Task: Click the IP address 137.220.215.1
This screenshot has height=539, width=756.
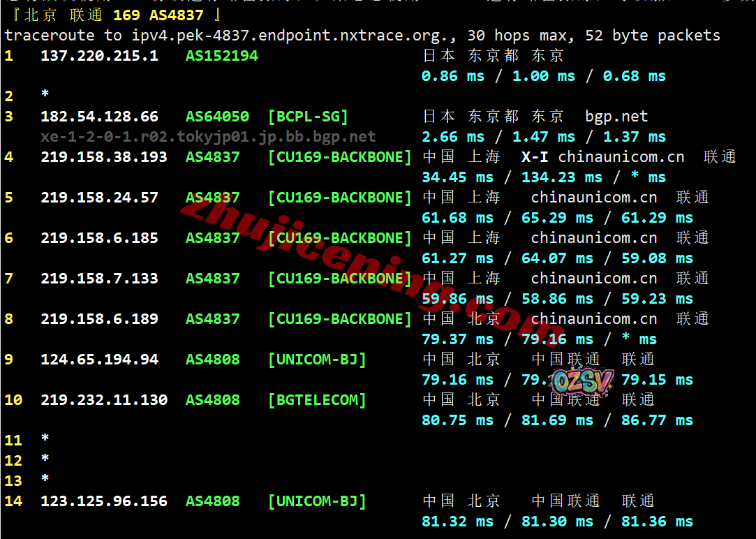Action: coord(99,56)
